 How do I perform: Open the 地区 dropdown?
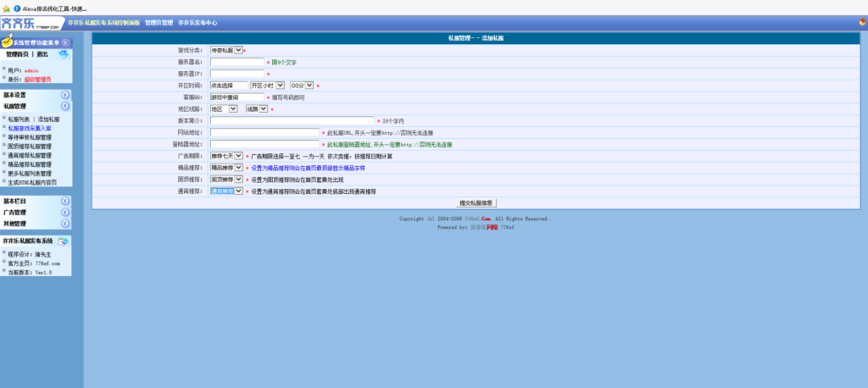pos(224,109)
